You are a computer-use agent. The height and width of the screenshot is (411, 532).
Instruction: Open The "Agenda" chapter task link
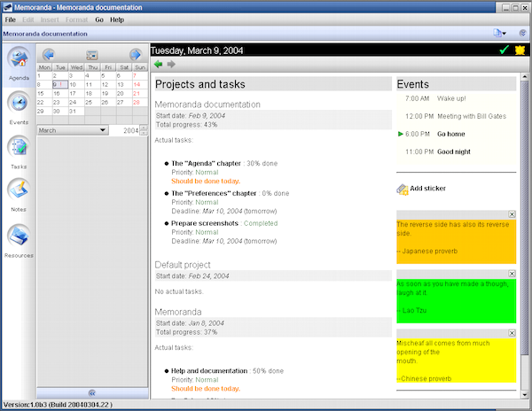tap(206, 163)
